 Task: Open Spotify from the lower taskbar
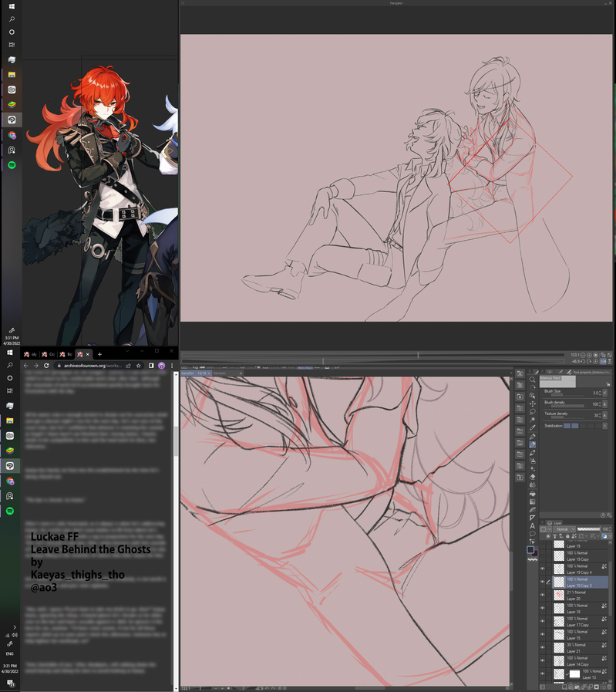click(x=10, y=511)
